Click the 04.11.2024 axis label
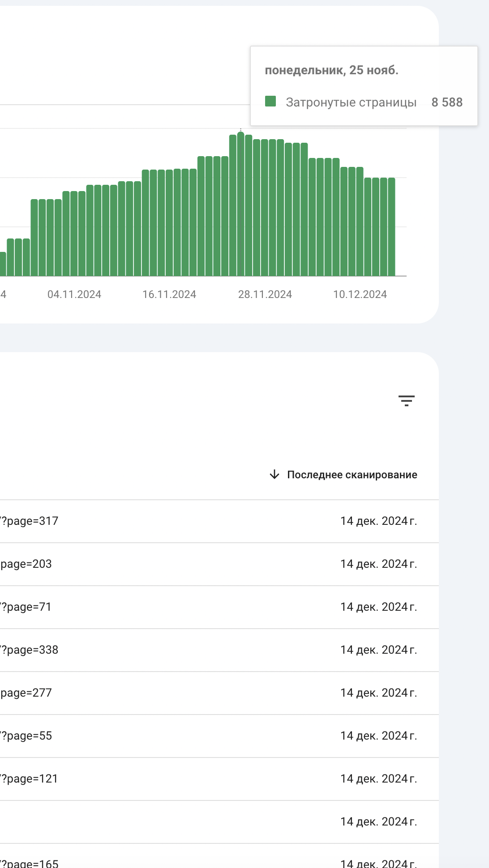489x868 pixels. tap(74, 294)
